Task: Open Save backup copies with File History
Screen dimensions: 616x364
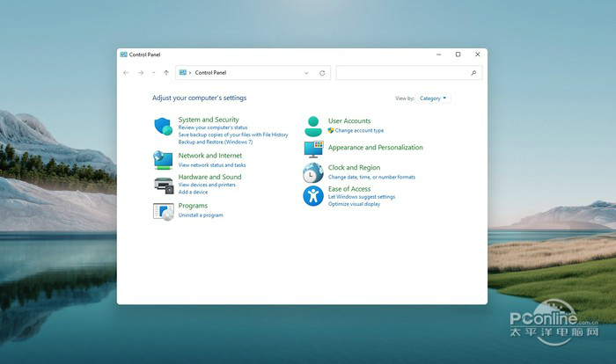Action: point(233,135)
